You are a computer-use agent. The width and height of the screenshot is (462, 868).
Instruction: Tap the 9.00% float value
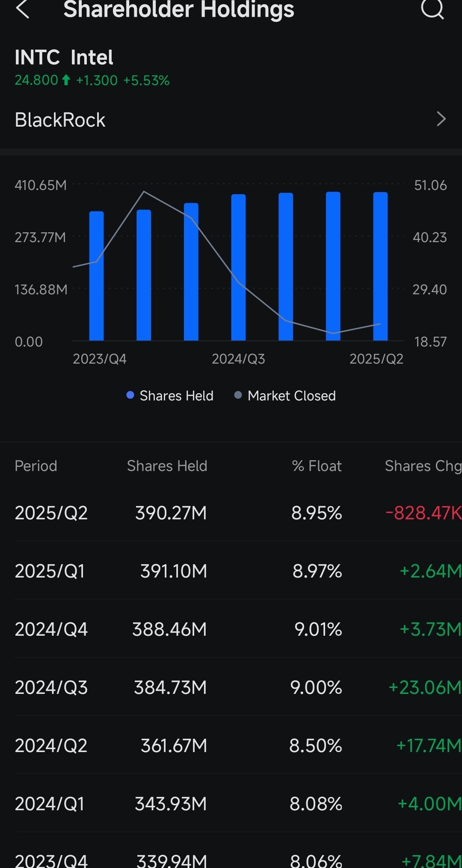tap(316, 687)
